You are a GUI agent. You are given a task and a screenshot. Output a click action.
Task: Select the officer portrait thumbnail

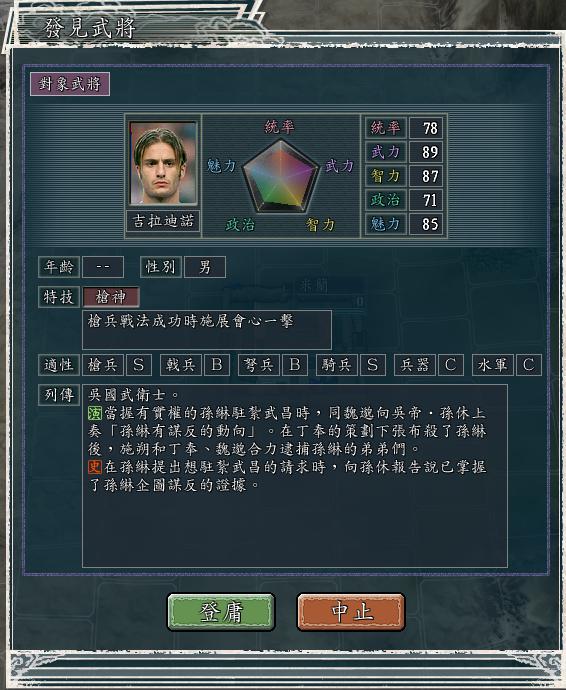(x=163, y=163)
